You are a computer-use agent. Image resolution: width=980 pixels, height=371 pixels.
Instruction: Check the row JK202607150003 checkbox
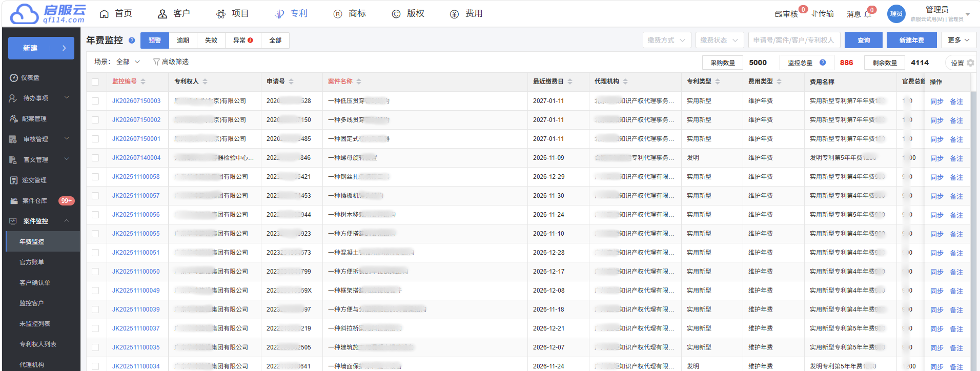coord(95,101)
